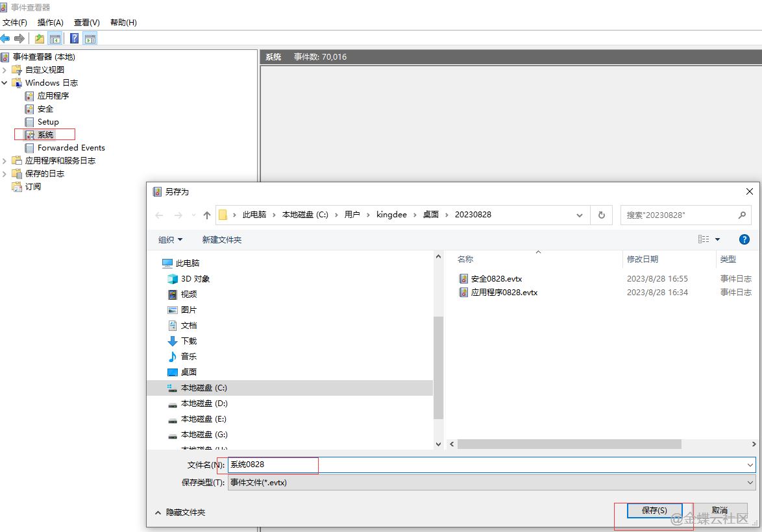
Task: Open the 保存类型 dropdown
Action: click(x=491, y=483)
